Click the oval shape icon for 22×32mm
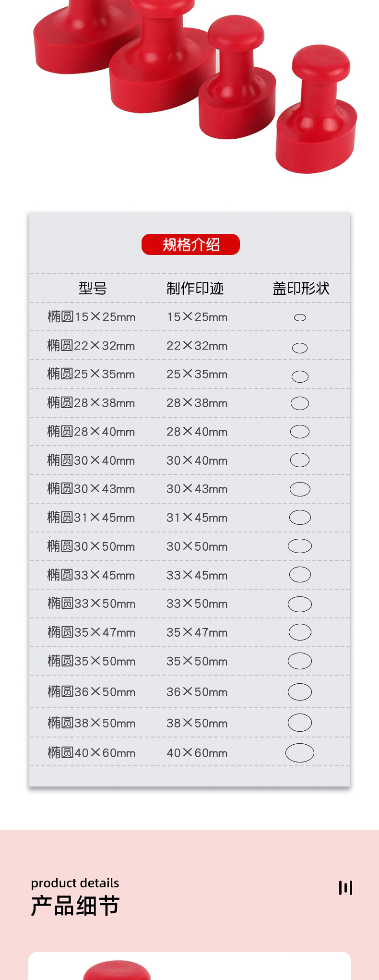 pyautogui.click(x=300, y=348)
